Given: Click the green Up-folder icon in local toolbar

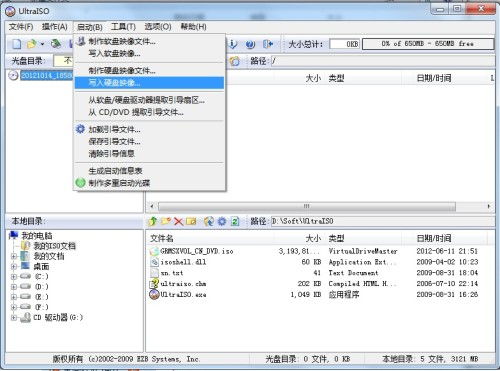Looking at the screenshot, I should pos(153,221).
